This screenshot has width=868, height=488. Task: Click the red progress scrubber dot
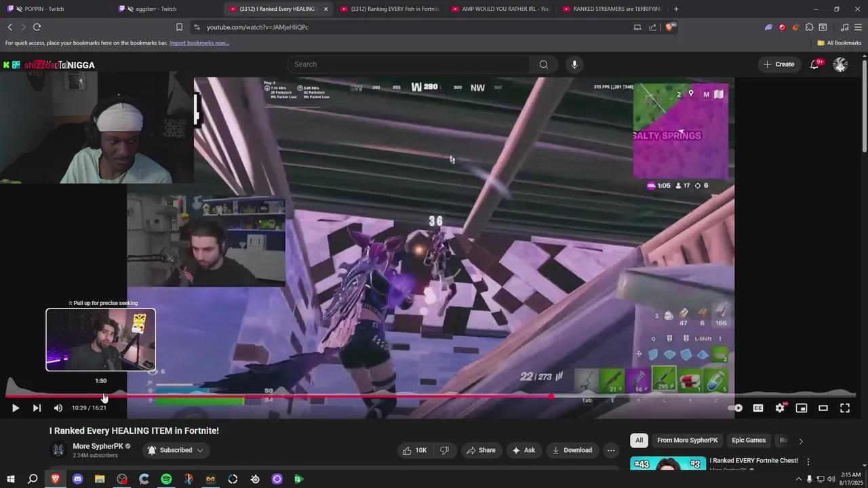coord(551,396)
